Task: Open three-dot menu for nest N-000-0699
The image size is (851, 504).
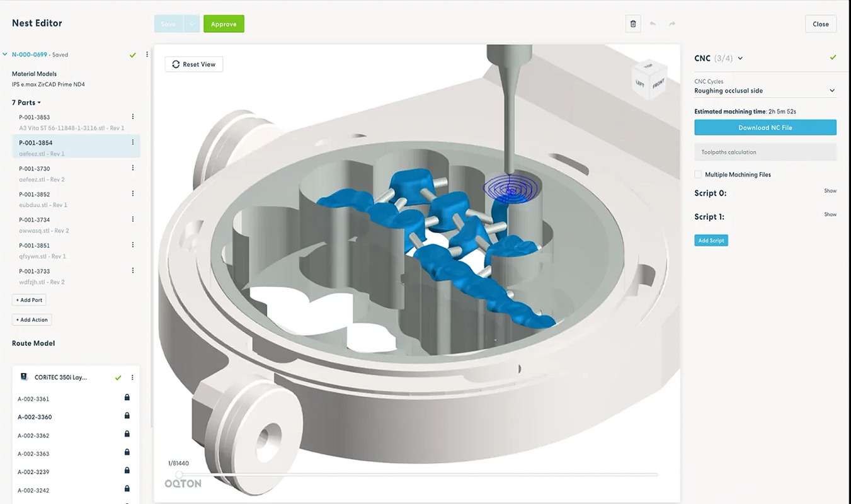Action: (147, 54)
